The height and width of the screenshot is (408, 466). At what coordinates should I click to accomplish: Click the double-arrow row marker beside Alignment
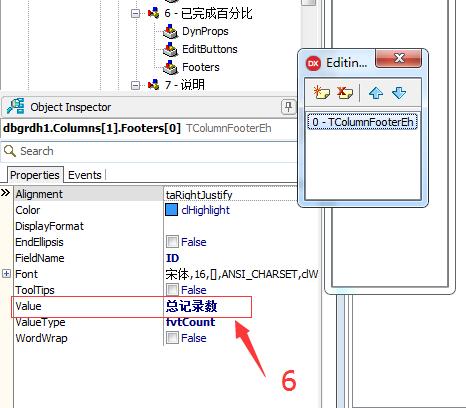click(6, 193)
